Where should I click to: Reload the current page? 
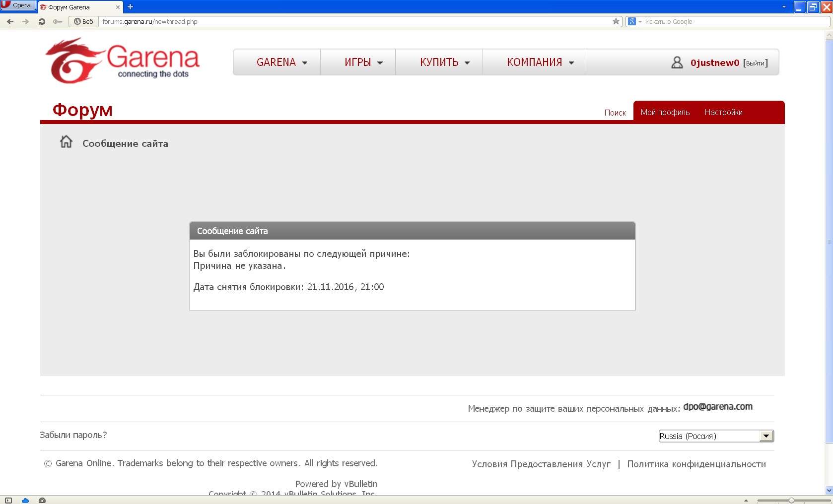coord(42,21)
